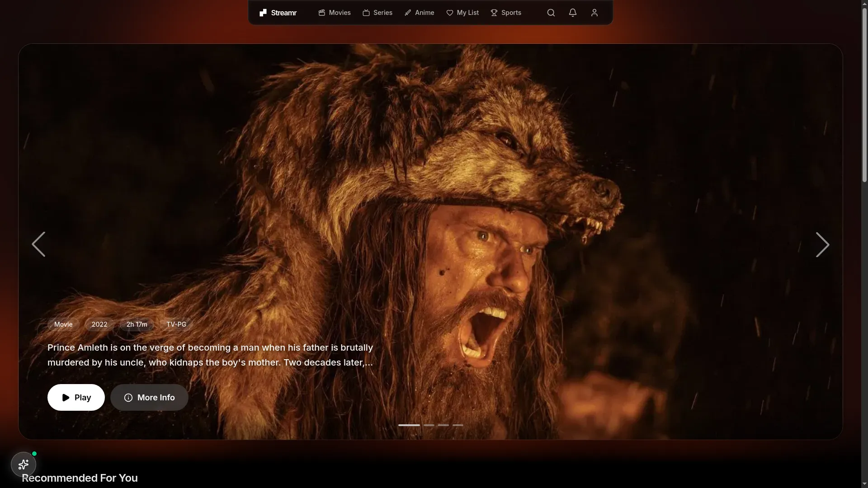
Task: Open More Info for featured movie
Action: pyautogui.click(x=149, y=398)
